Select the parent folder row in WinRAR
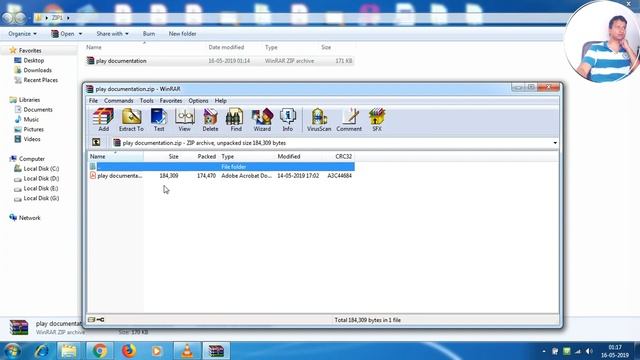Screen dimensions: 640x360 [x=221, y=167]
